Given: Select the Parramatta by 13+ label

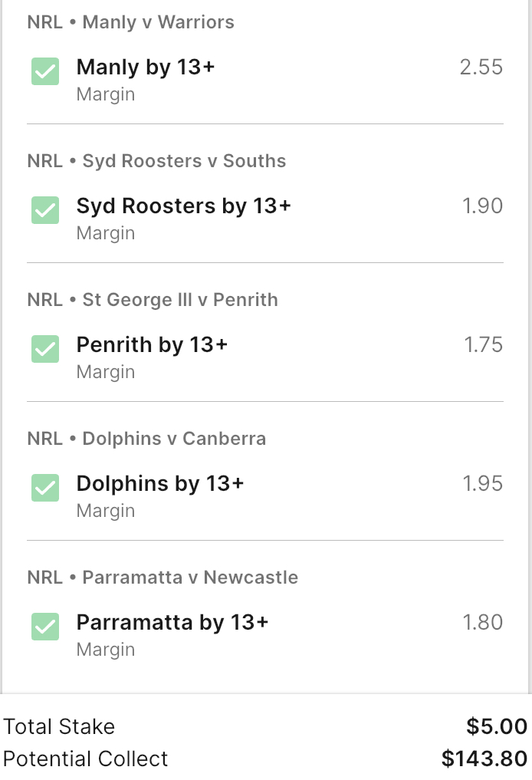Looking at the screenshot, I should point(172,623).
